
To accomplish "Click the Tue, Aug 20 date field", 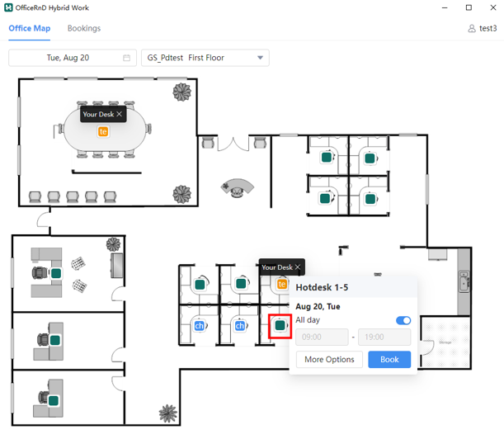I will (x=73, y=58).
